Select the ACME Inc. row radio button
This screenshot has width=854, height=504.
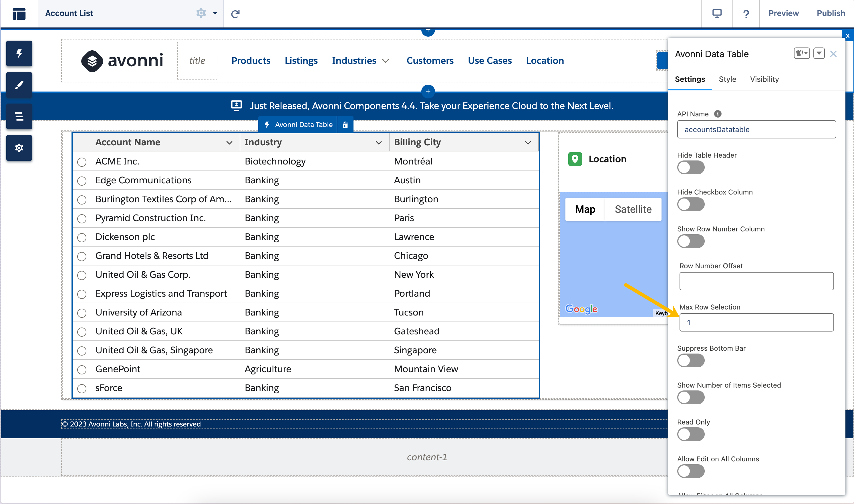click(82, 162)
